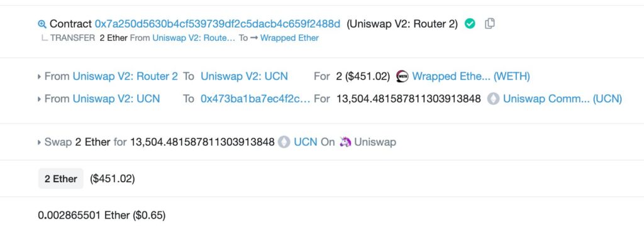Copy the contract address with the copy icon
Image resolution: width=644 pixels, height=233 pixels.
coord(489,24)
